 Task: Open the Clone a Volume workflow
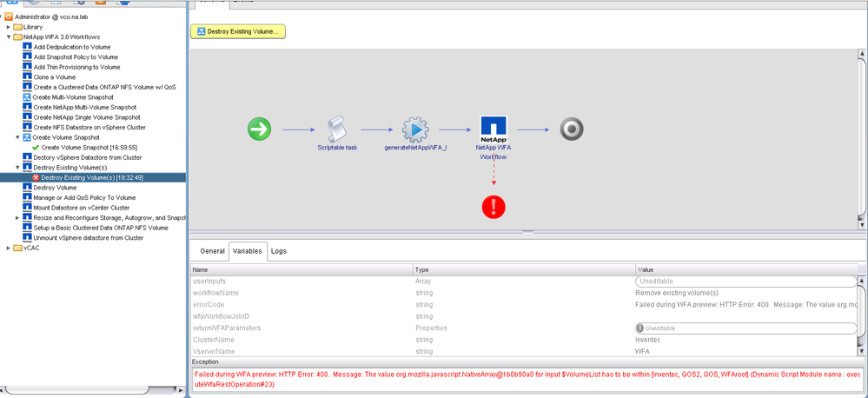(54, 77)
